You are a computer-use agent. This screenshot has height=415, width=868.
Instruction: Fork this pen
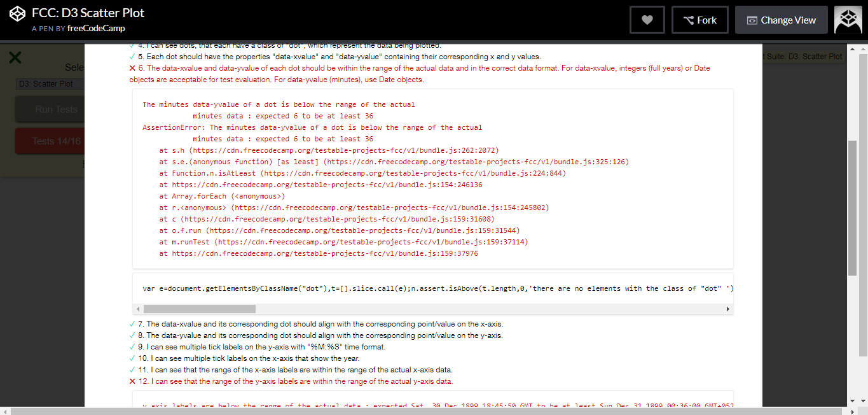700,20
